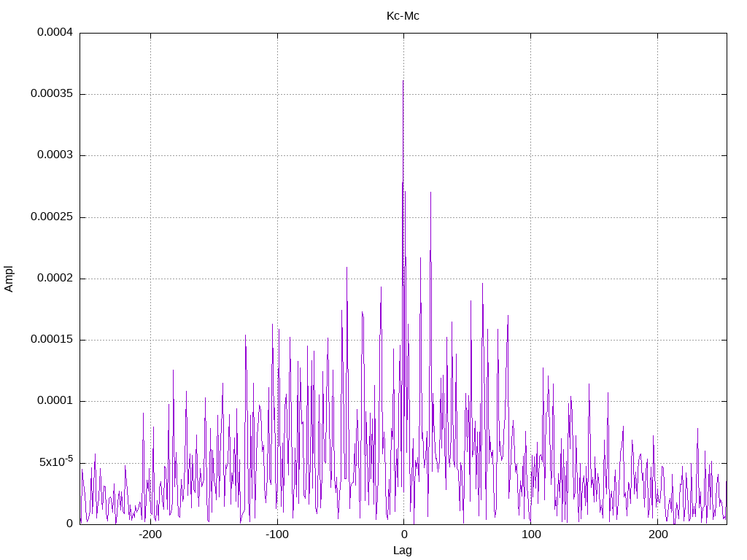Image resolution: width=747 pixels, height=560 pixels.
Task: Click the Lag x-axis label
Action: pos(403,550)
